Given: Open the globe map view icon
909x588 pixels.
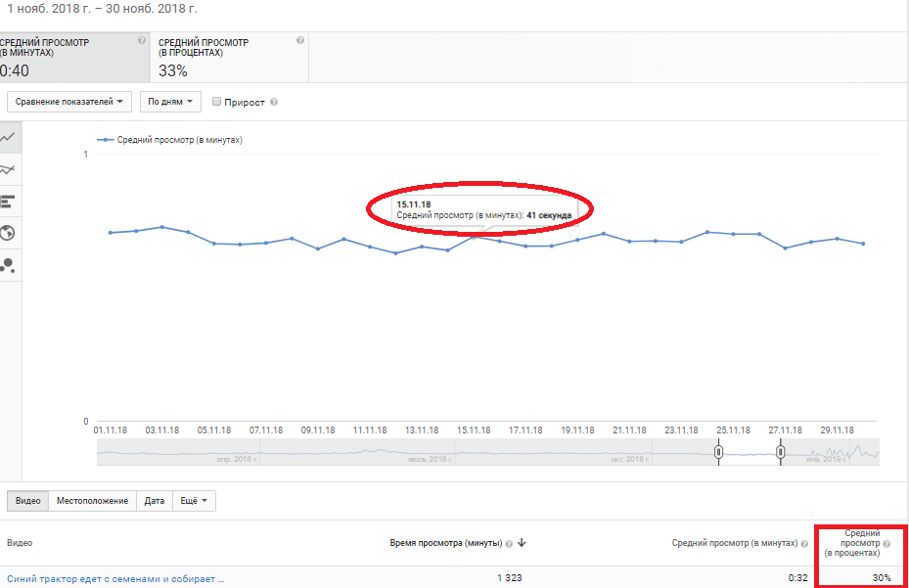Looking at the screenshot, I should pyautogui.click(x=8, y=233).
